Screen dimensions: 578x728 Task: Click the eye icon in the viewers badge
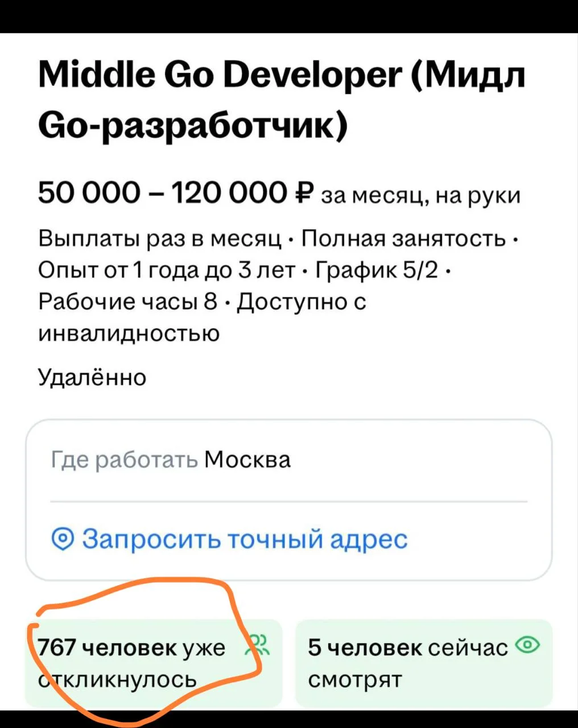point(527,645)
